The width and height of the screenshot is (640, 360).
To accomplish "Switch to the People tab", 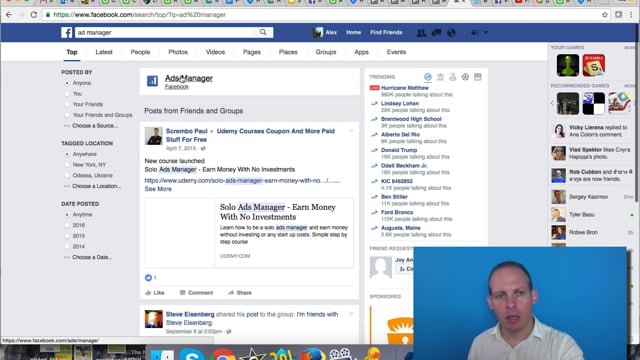I will 140,52.
